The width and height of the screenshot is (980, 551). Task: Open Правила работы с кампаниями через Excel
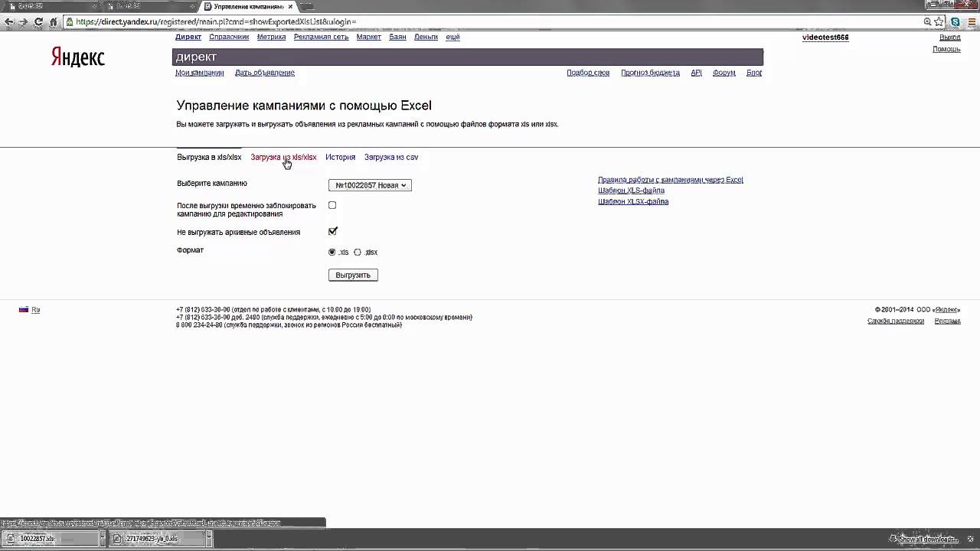click(671, 180)
